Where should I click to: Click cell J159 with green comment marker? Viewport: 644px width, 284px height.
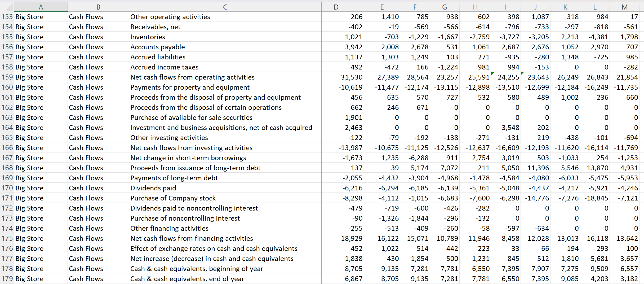pyautogui.click(x=536, y=77)
